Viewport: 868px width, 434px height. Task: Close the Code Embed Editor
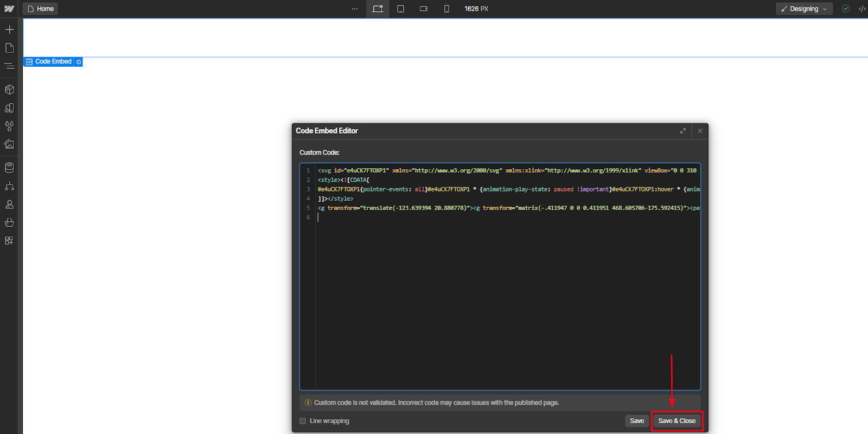click(700, 131)
